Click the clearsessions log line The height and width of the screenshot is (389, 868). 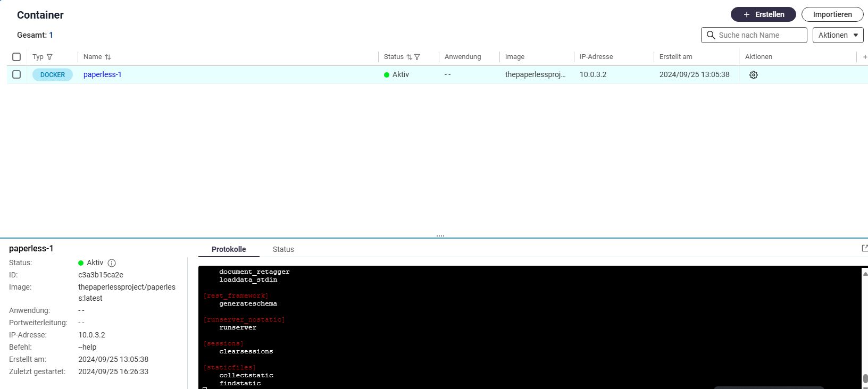point(246,351)
